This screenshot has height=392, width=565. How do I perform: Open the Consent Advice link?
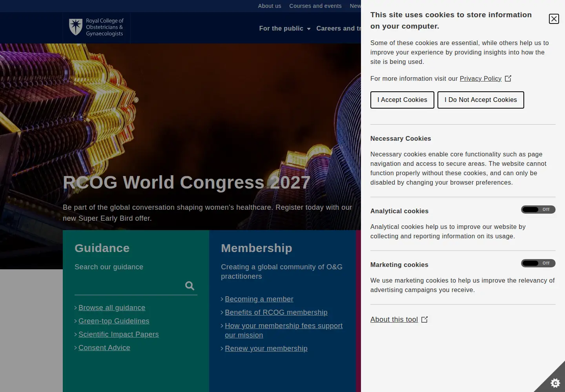click(x=104, y=348)
